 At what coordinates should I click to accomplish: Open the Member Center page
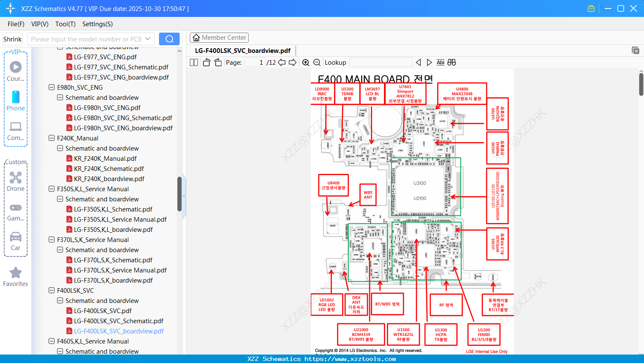219,37
